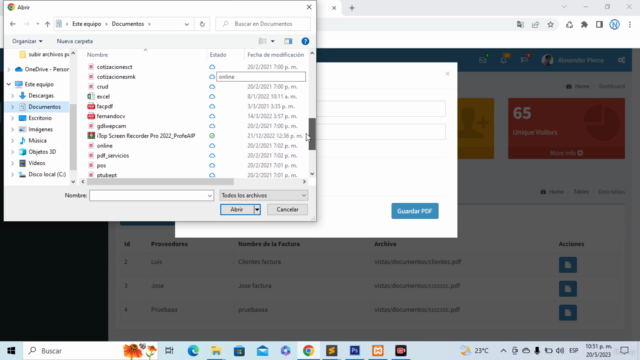
Task: Collapse the Este equipo tree node
Action: pos(9,84)
